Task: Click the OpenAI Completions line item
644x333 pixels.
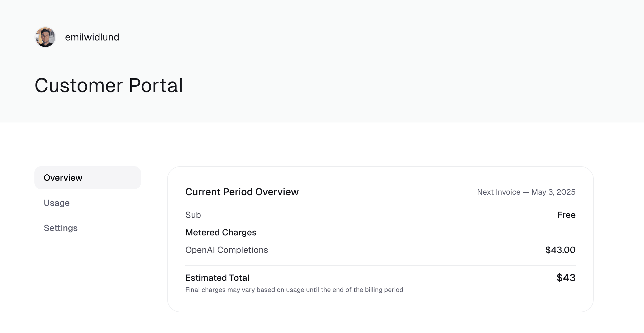Action: [226, 250]
